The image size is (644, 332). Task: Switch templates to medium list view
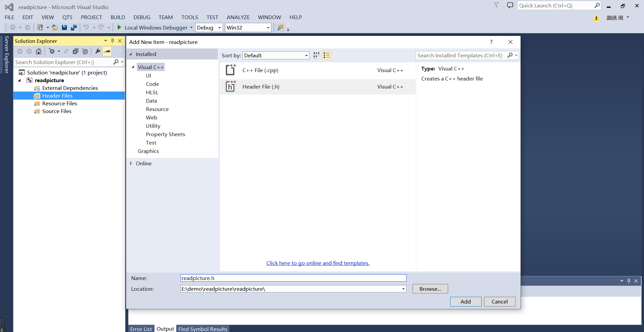pyautogui.click(x=327, y=55)
